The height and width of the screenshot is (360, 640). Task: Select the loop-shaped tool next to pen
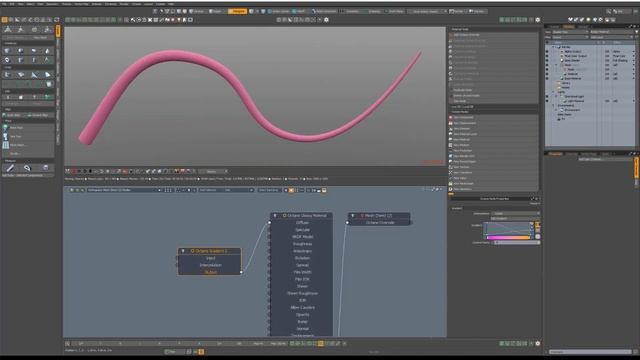point(27,168)
